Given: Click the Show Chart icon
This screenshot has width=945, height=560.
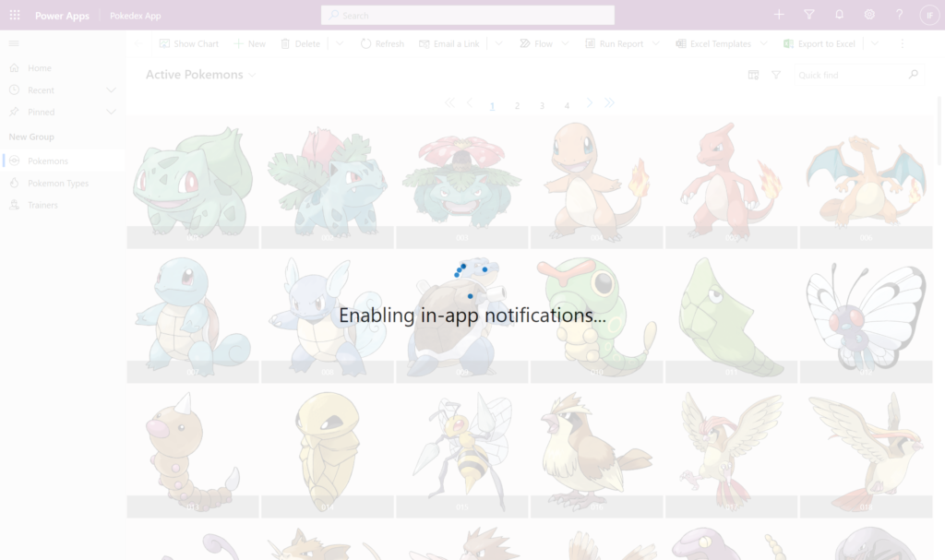Looking at the screenshot, I should tap(164, 43).
